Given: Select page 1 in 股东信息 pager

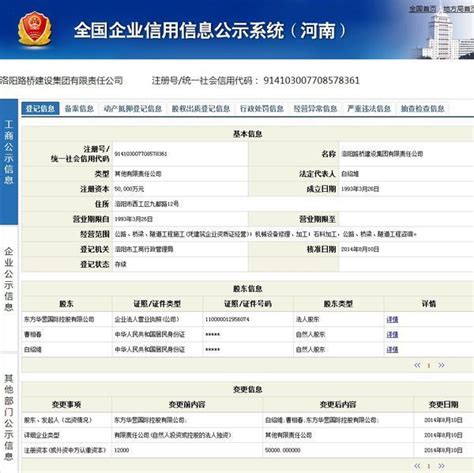Looking at the screenshot, I should [x=429, y=366].
